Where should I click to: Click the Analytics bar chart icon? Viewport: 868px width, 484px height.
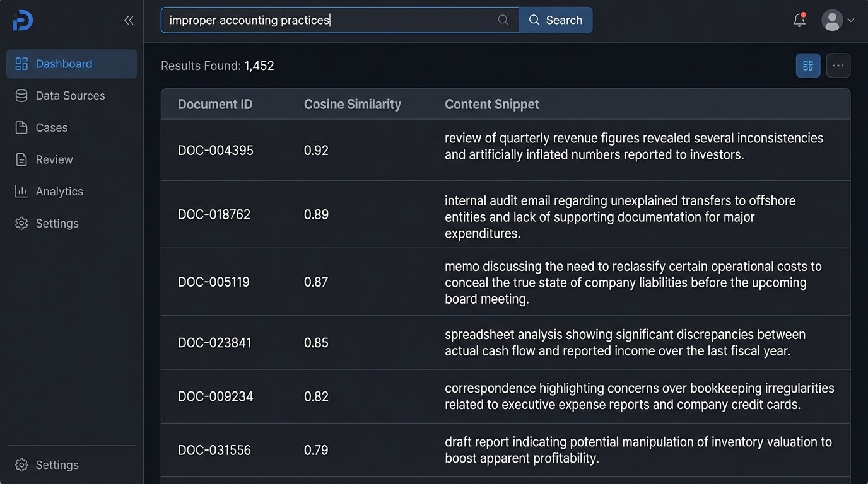(21, 192)
